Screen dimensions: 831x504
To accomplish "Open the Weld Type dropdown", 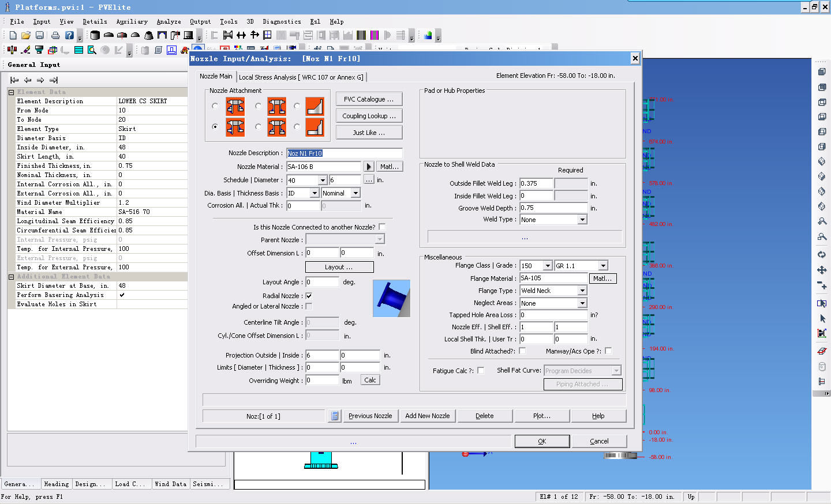I will pyautogui.click(x=582, y=220).
